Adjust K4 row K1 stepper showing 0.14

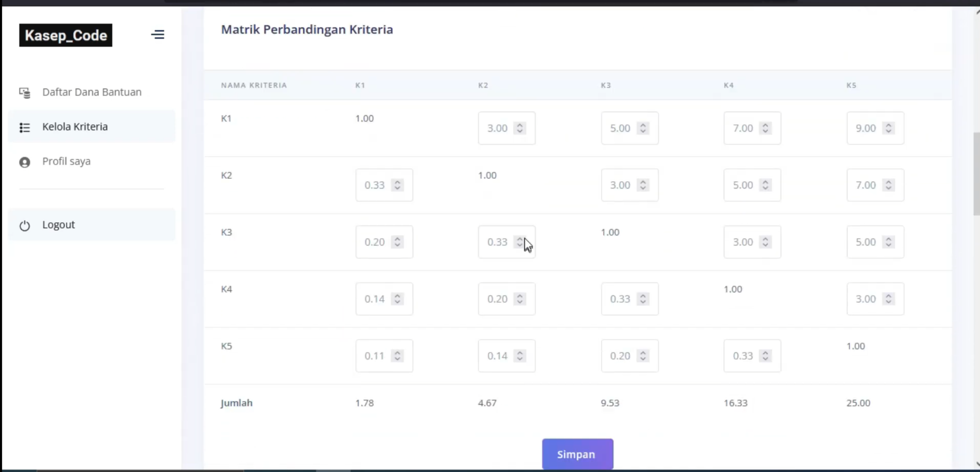point(397,299)
